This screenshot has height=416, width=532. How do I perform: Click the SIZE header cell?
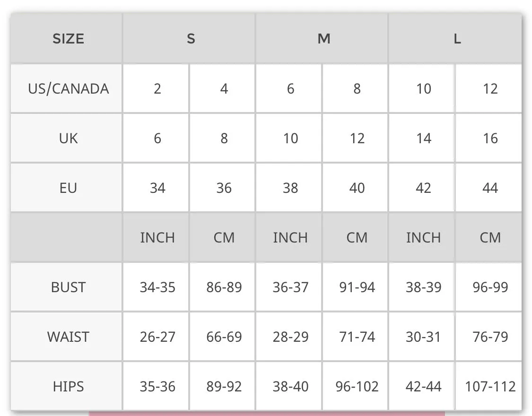tap(67, 38)
